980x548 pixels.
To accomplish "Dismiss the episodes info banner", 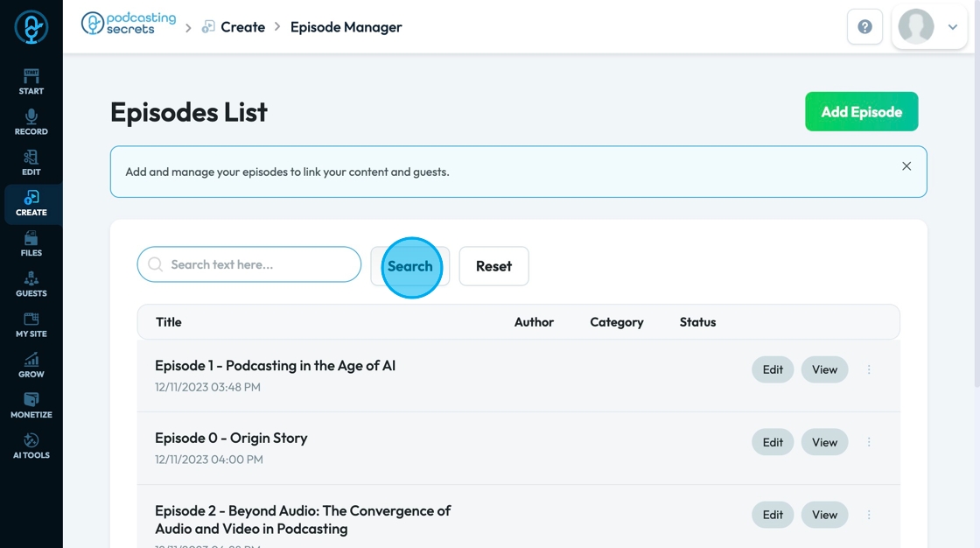I will (x=906, y=166).
